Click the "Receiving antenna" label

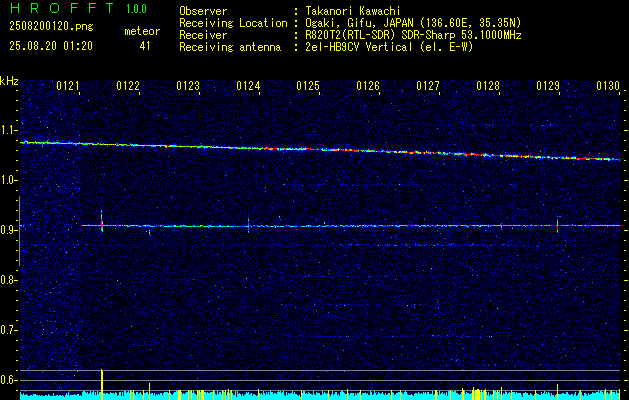(x=230, y=47)
